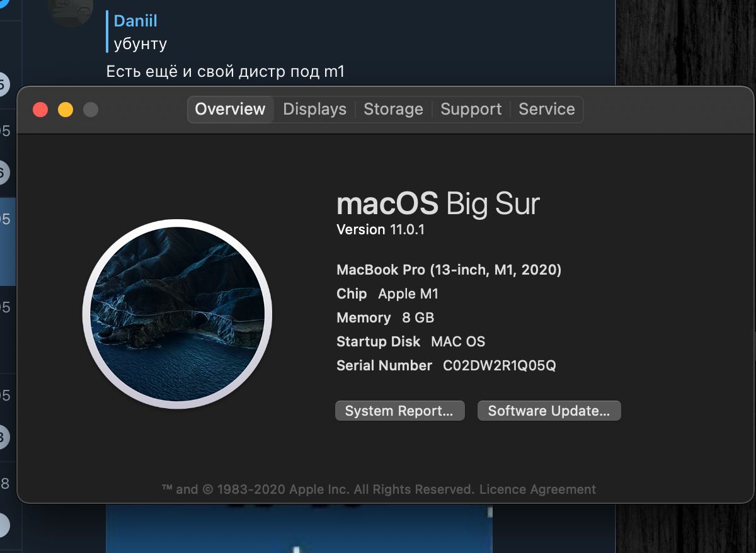The height and width of the screenshot is (553, 756).
Task: Click the Version 11.0.1 text
Action: 381,230
